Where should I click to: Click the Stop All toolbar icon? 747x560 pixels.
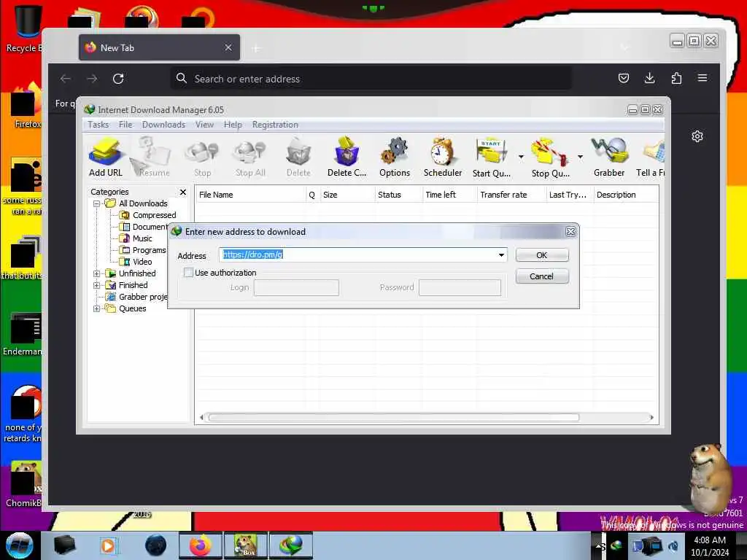point(250,157)
